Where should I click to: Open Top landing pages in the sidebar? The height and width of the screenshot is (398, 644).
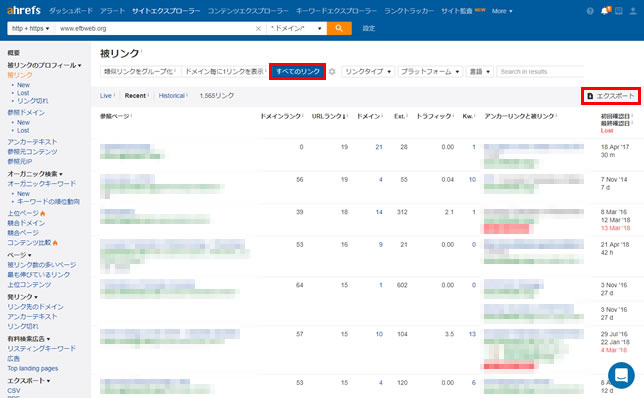33,368
